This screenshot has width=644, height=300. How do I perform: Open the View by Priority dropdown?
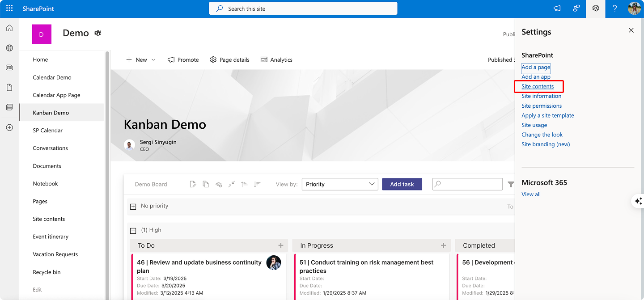tap(339, 184)
